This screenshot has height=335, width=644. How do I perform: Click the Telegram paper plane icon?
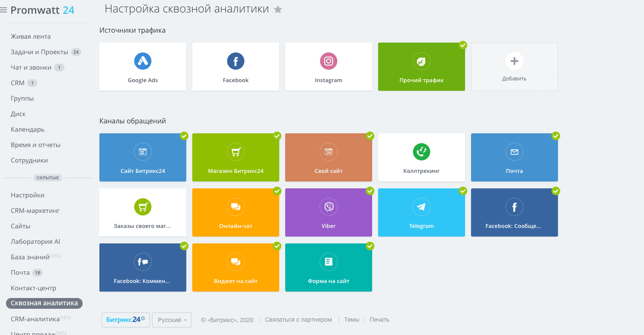point(422,207)
